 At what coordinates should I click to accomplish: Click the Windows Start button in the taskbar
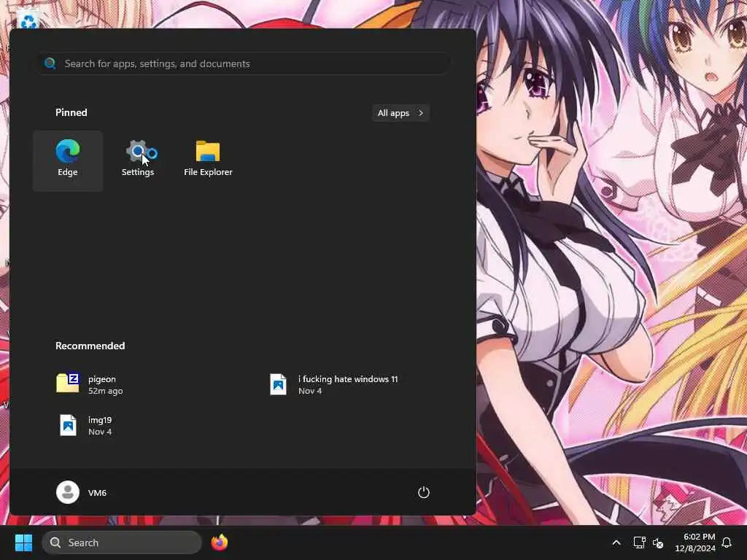[23, 542]
